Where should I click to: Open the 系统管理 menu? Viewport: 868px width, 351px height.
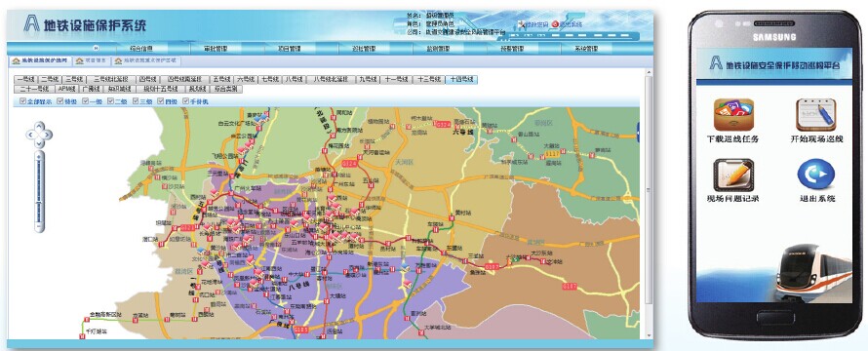tap(587, 49)
